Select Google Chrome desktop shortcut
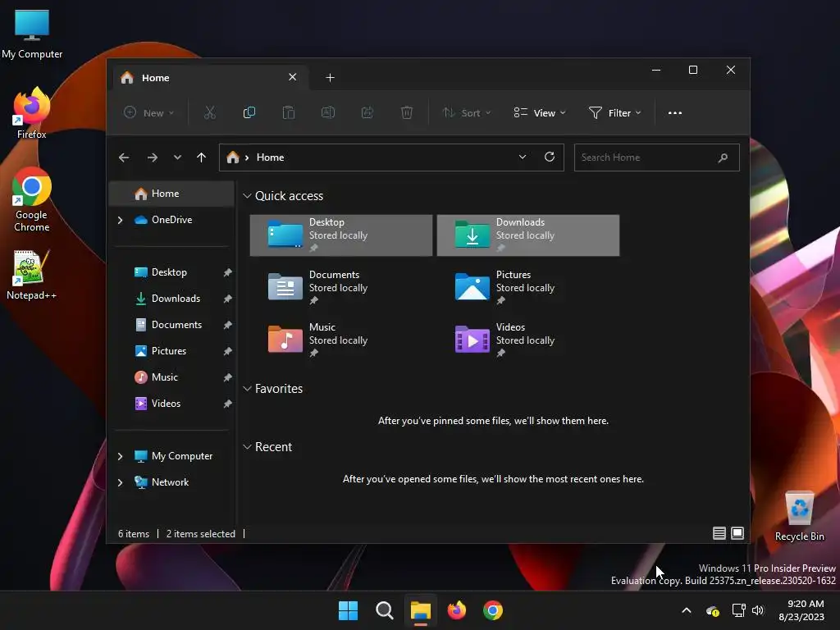Screen dimensions: 840x630 pos(32,199)
